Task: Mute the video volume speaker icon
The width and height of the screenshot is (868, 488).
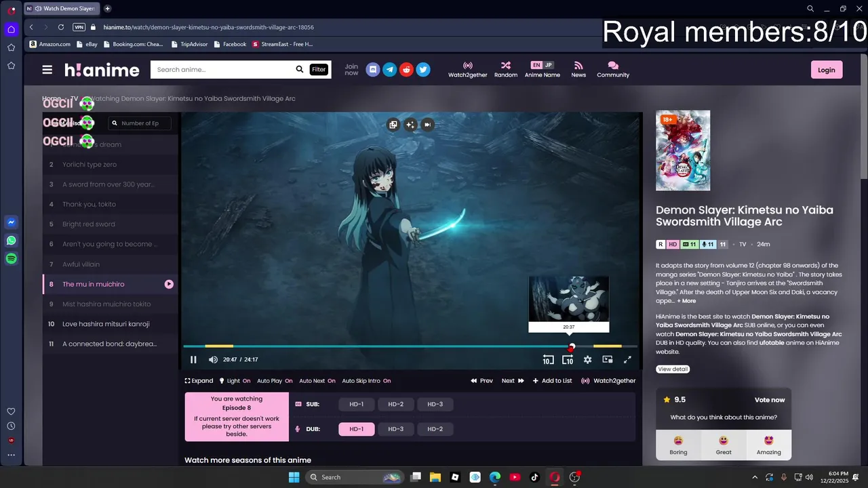Action: pos(213,360)
